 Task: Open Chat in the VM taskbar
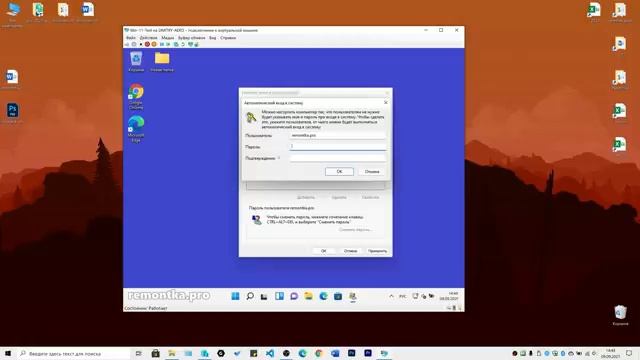[294, 296]
